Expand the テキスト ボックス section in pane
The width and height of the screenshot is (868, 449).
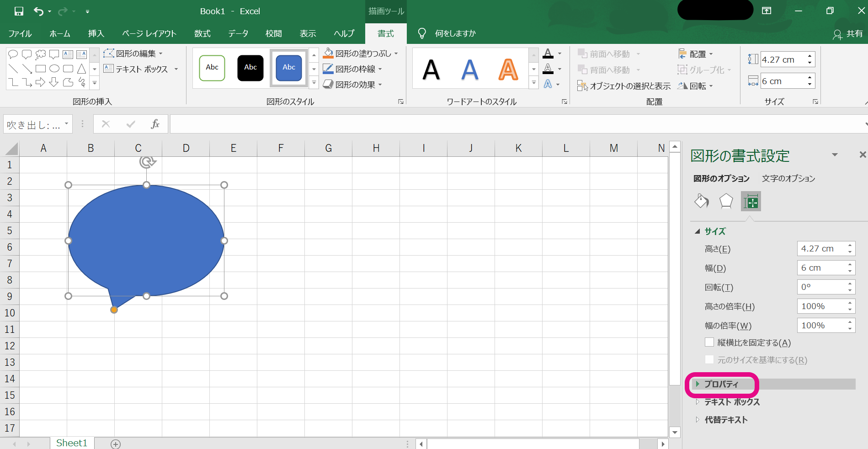731,402
